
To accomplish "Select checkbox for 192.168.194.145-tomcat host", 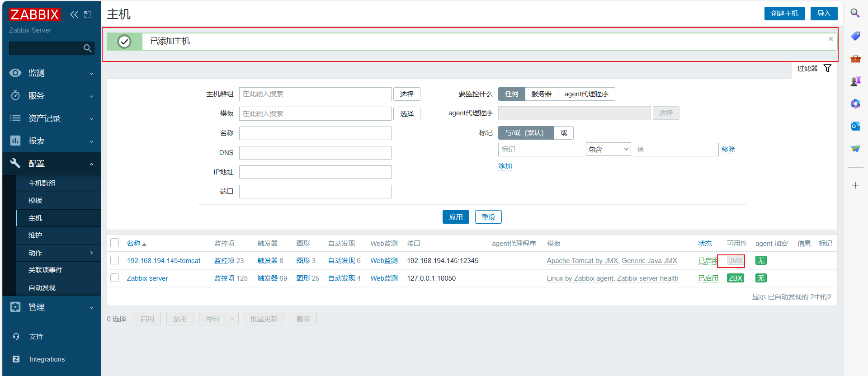I will coord(115,261).
